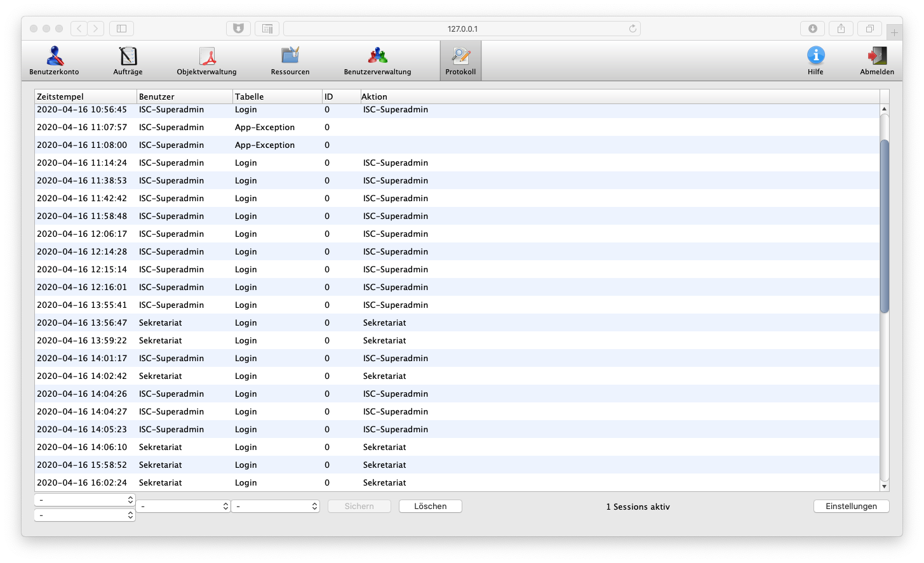Open the Aufträge section
The height and width of the screenshot is (563, 924).
pyautogui.click(x=128, y=61)
